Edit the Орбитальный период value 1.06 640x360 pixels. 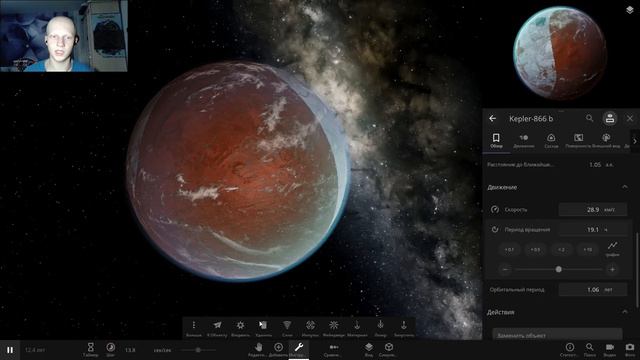tap(593, 289)
